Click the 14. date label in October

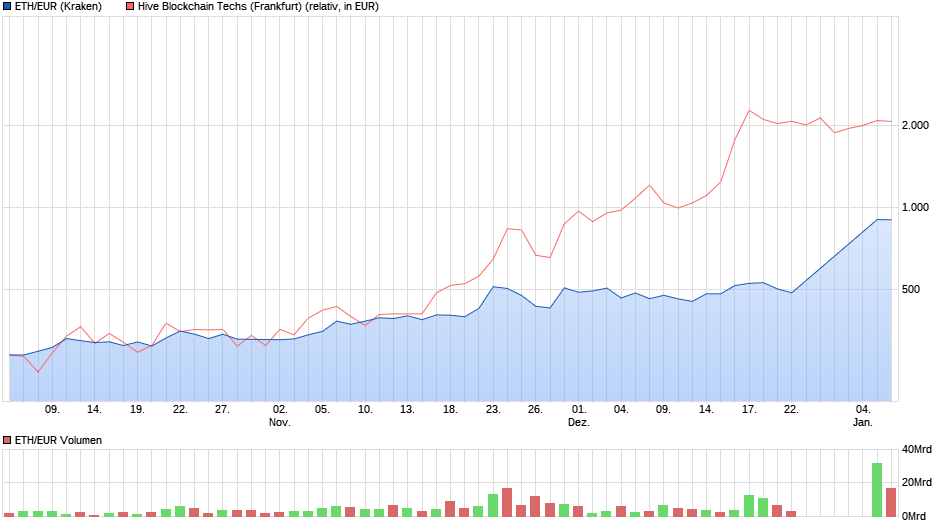click(94, 409)
